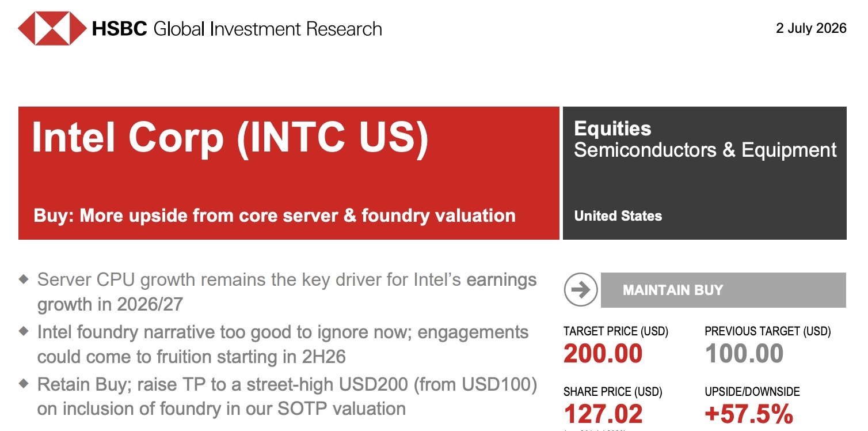Click the second bullet diamond marker
The image size is (868, 431).
point(24,331)
